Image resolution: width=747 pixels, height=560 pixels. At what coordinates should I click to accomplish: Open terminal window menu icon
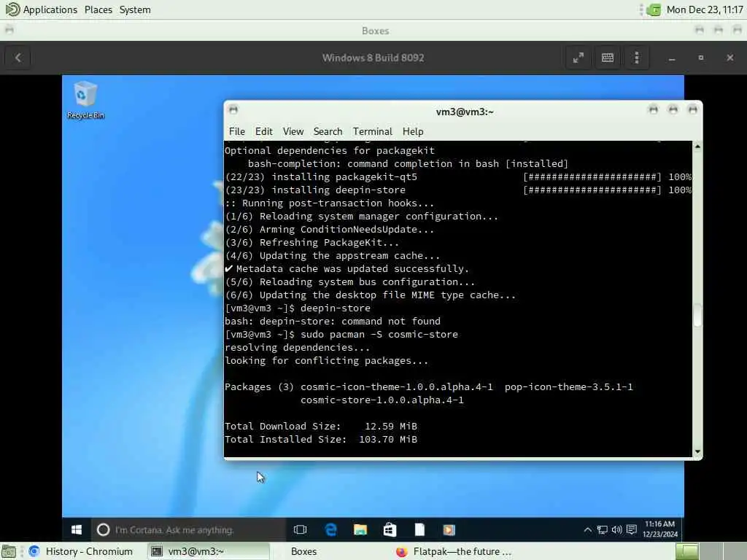click(233, 110)
